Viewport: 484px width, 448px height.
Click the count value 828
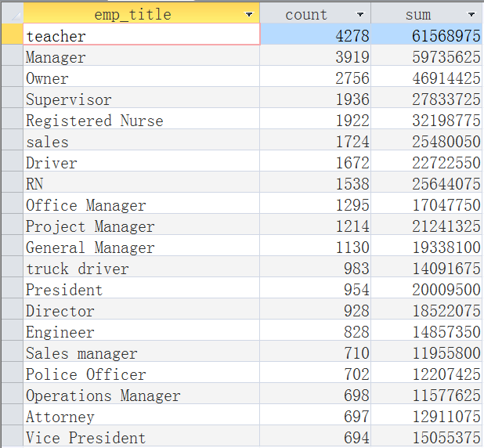point(356,332)
